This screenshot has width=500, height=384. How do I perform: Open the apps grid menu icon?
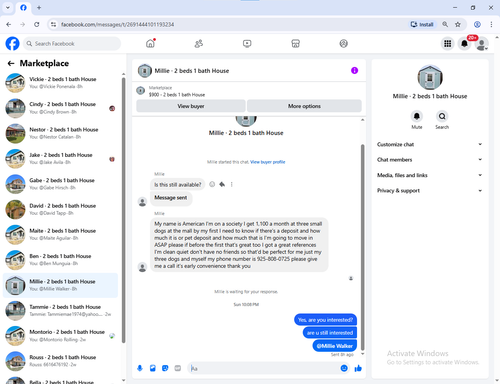click(x=447, y=44)
